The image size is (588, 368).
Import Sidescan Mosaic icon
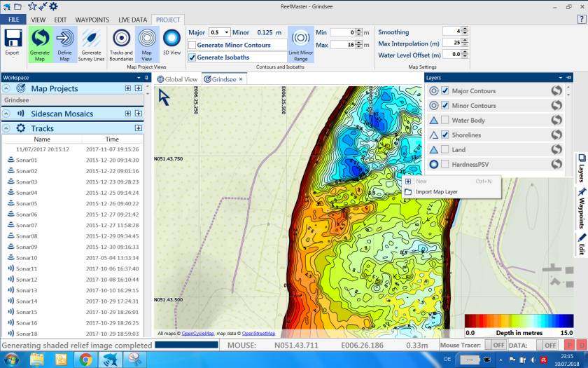click(x=139, y=113)
